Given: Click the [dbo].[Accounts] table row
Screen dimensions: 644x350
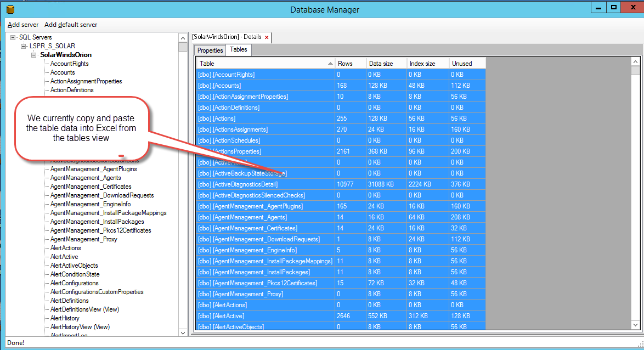Looking at the screenshot, I should coord(341,86).
